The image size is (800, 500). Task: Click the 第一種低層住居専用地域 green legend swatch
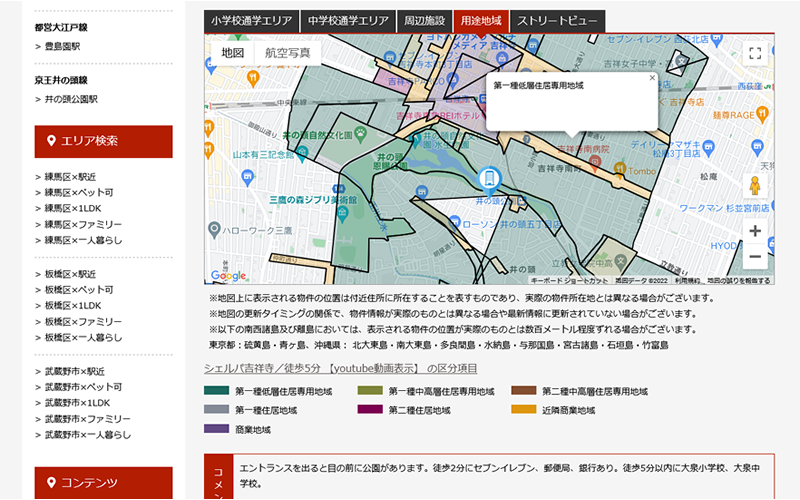[x=217, y=391]
